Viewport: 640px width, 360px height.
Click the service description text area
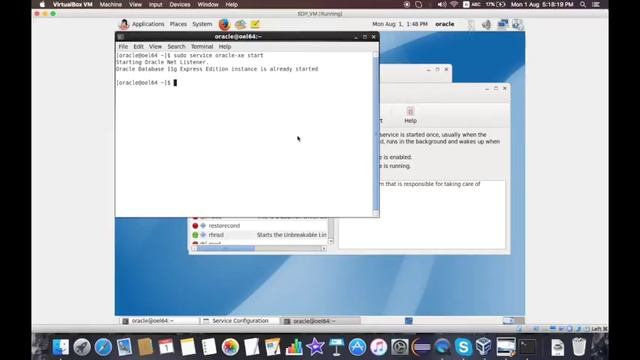click(x=422, y=214)
